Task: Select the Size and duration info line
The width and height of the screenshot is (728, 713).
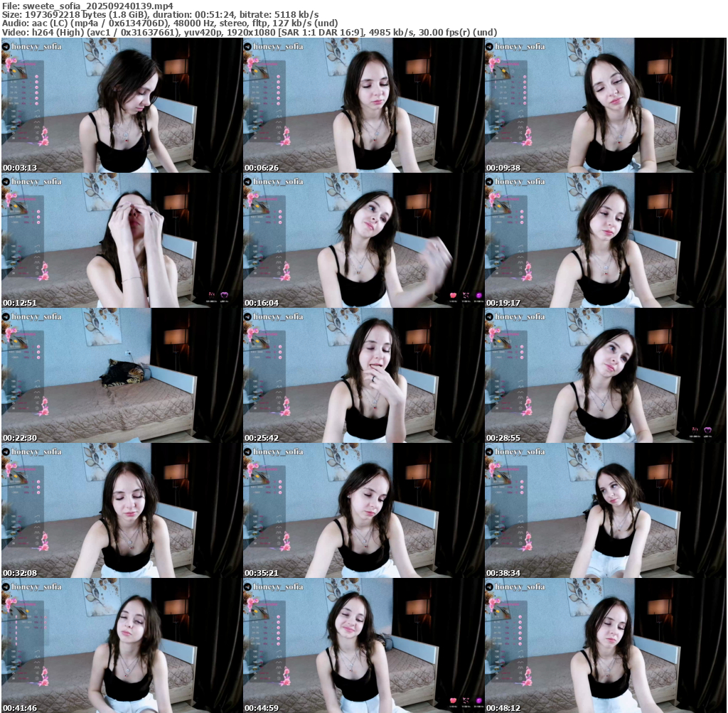Action: (160, 14)
